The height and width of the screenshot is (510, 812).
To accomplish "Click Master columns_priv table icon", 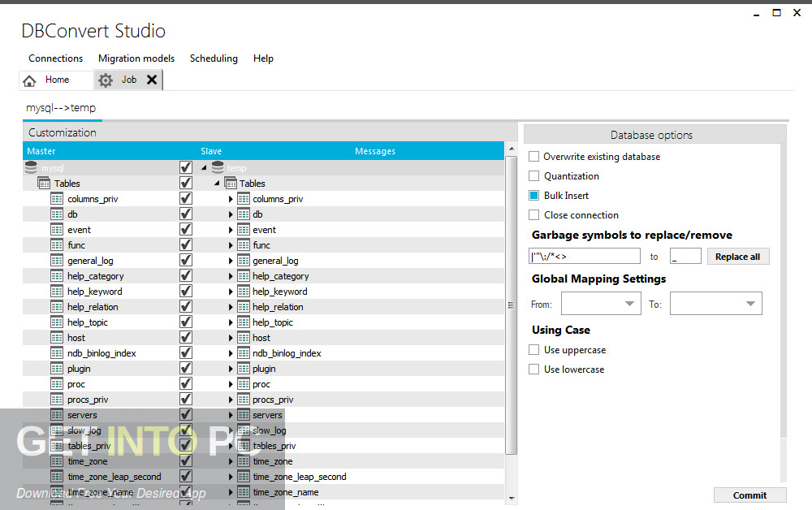I will (x=57, y=199).
